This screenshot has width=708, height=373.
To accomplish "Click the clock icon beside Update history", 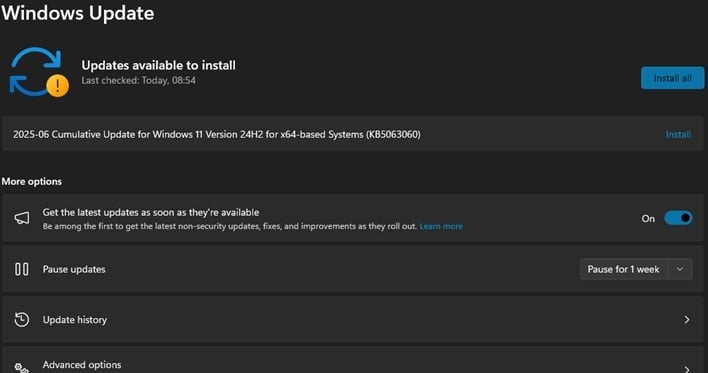I will tap(22, 320).
